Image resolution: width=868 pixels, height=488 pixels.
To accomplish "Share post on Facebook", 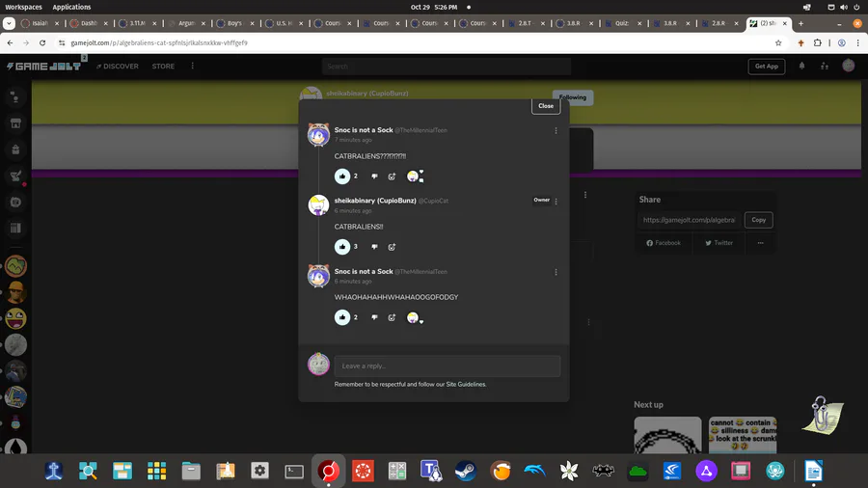I will (x=664, y=243).
